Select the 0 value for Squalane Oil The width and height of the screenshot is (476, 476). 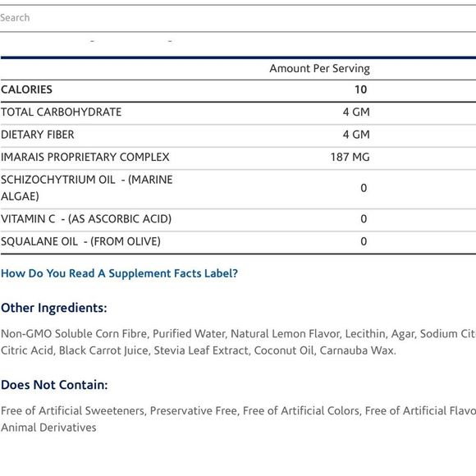[364, 241]
